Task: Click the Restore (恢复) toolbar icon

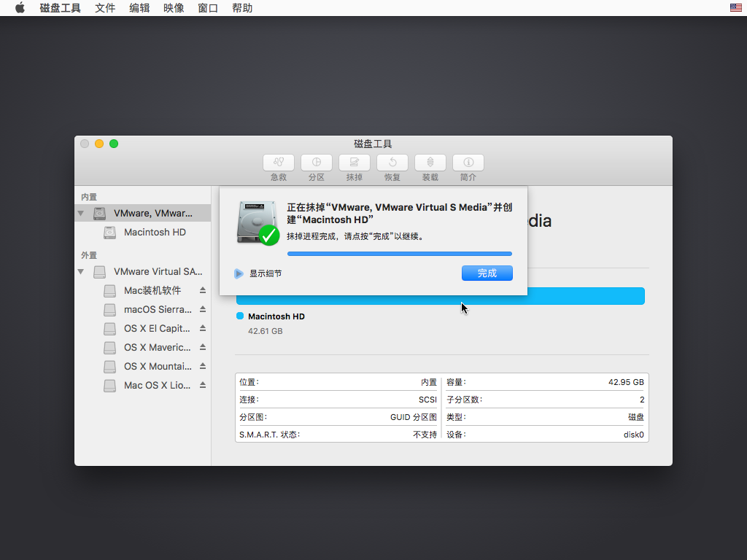Action: [392, 163]
